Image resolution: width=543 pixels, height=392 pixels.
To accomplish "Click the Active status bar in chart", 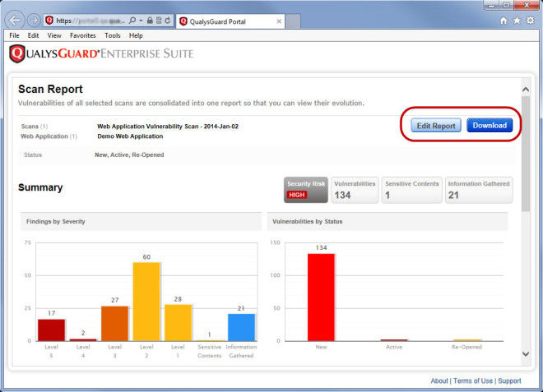I will coord(394,340).
